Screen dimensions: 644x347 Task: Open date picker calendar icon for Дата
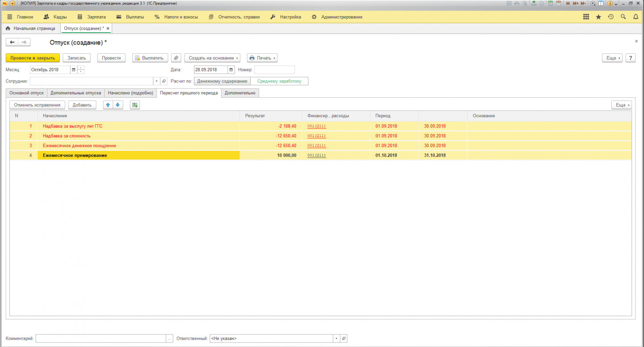coord(231,70)
